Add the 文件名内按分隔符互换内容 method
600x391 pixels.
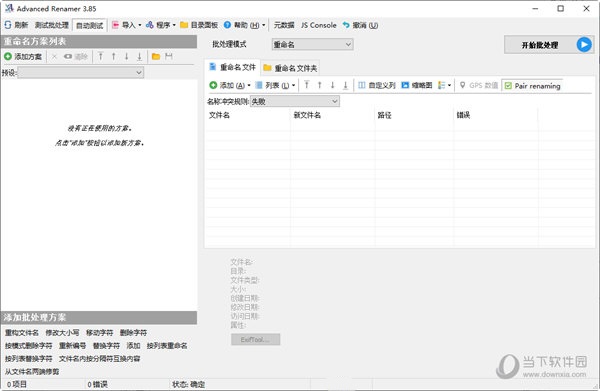[x=99, y=359]
